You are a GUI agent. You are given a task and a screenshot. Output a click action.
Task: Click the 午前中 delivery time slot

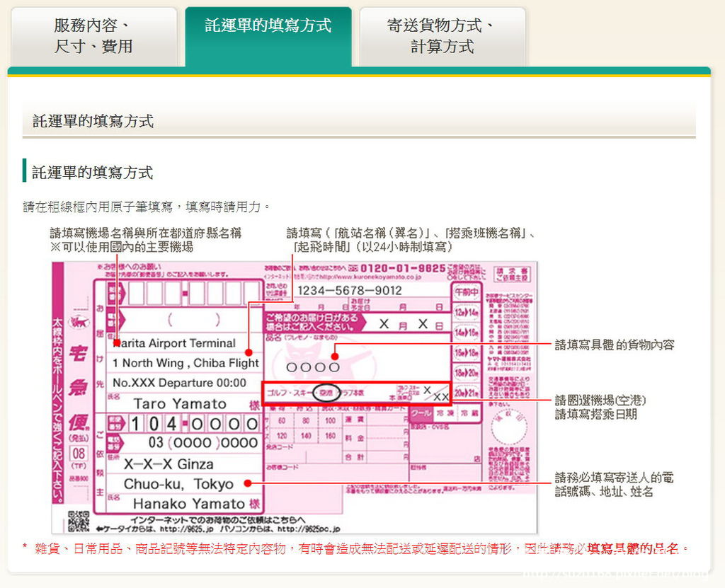(x=467, y=292)
